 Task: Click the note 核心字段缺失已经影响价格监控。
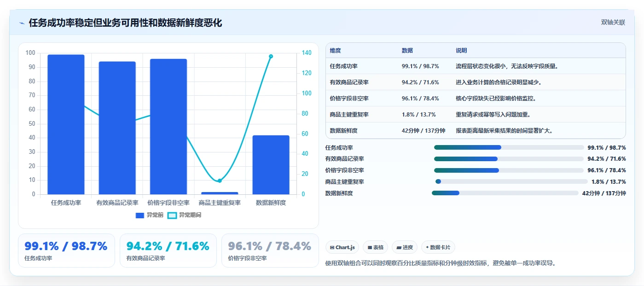[x=496, y=99]
